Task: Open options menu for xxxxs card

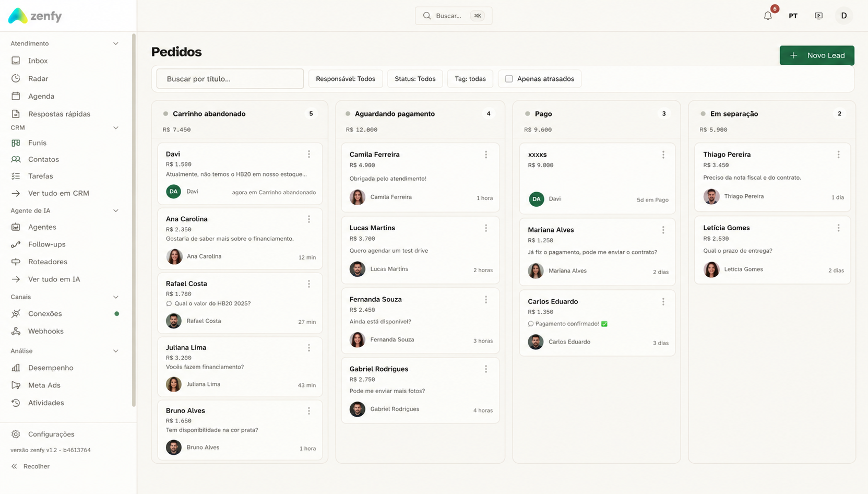Action: 663,155
